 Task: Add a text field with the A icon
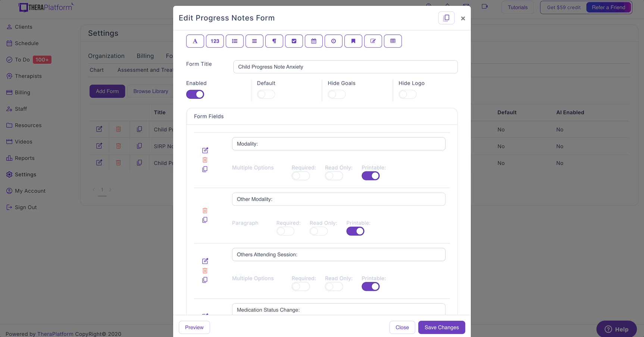pos(195,41)
